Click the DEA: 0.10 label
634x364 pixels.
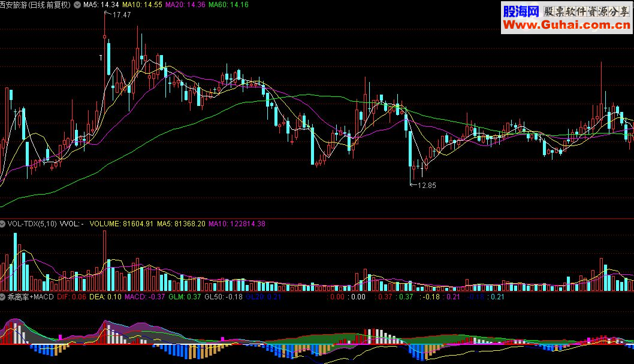105,297
